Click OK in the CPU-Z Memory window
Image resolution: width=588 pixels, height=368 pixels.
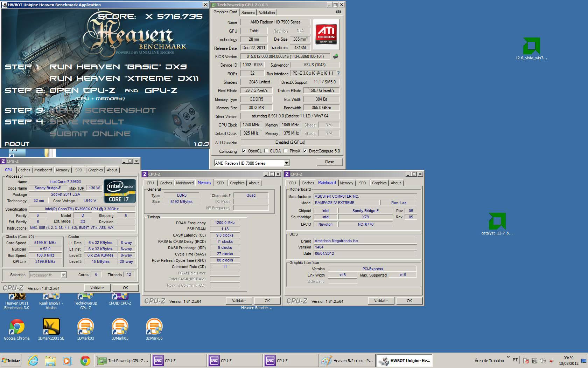pyautogui.click(x=267, y=301)
